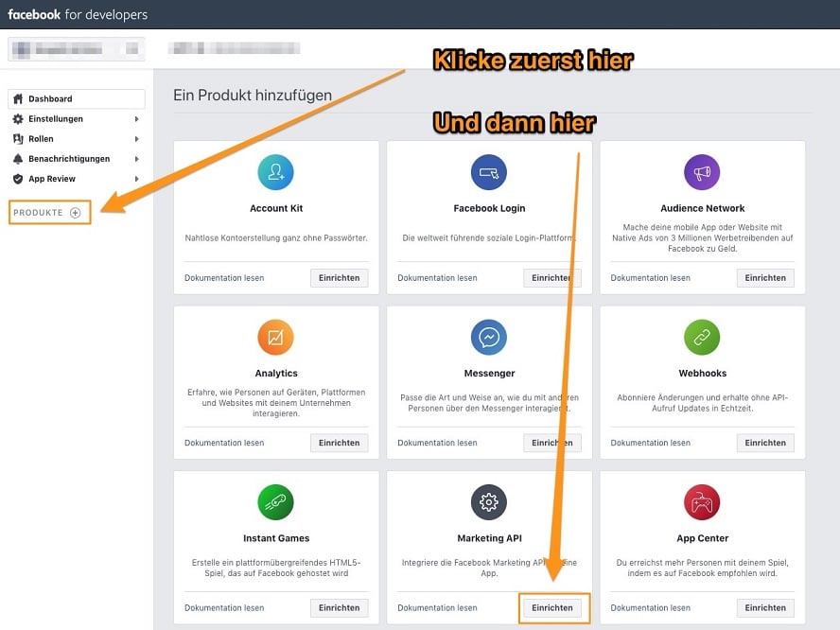840x630 pixels.
Task: Click the Marketing API card title
Action: click(x=489, y=538)
